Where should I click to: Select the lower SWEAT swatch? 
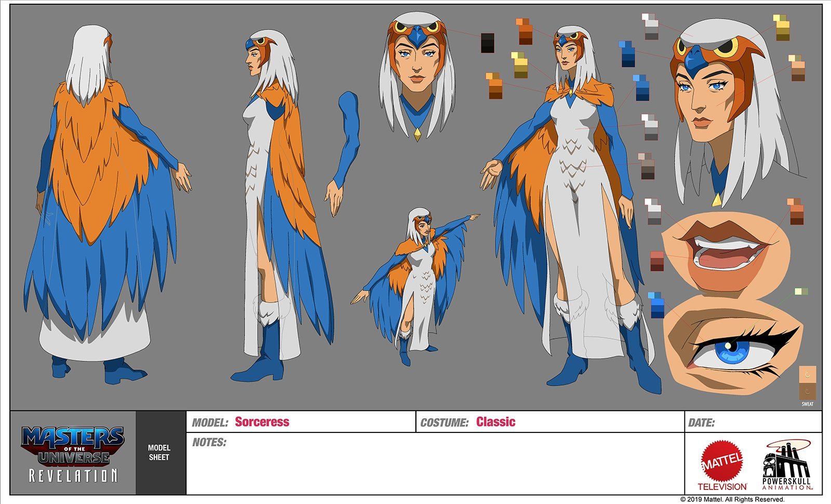click(x=808, y=391)
